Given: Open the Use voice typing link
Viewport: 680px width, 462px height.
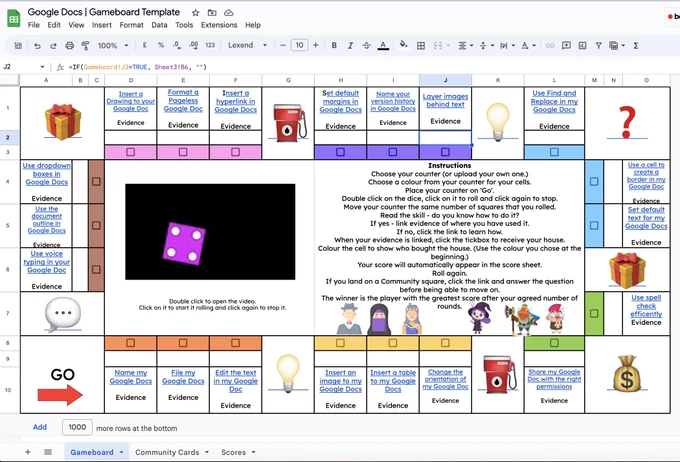Looking at the screenshot, I should [x=46, y=262].
